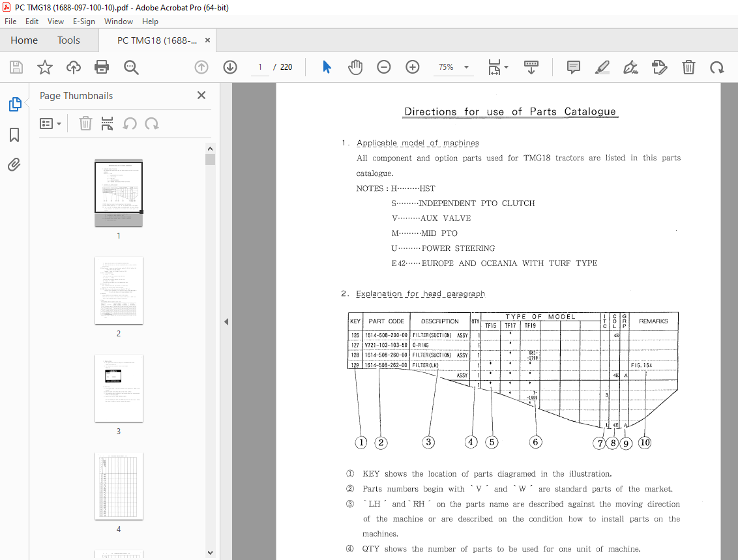Delete page using toolbar trash icon
The width and height of the screenshot is (738, 560).
tap(688, 67)
